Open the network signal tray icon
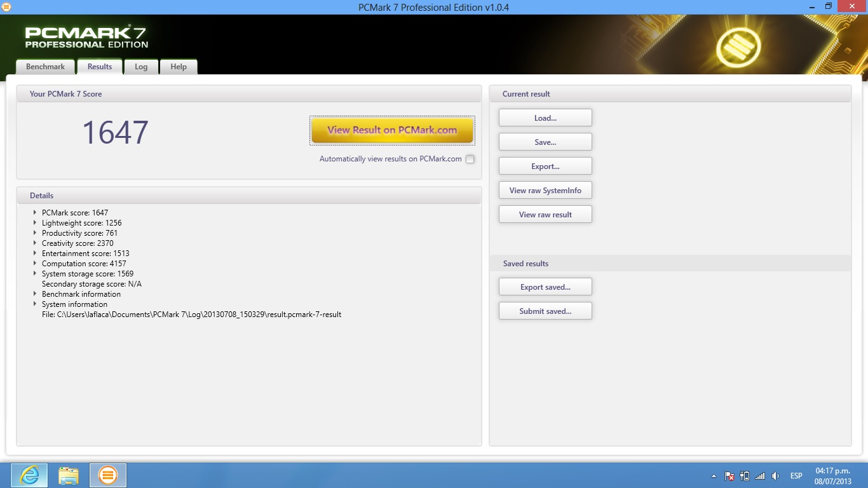 tap(760, 476)
